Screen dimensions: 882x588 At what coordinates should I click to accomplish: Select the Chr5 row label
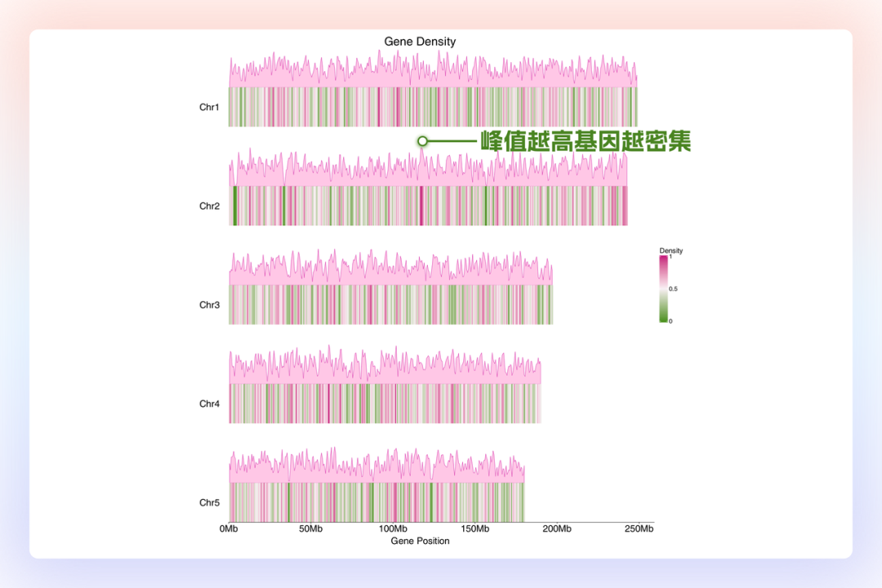tap(209, 502)
